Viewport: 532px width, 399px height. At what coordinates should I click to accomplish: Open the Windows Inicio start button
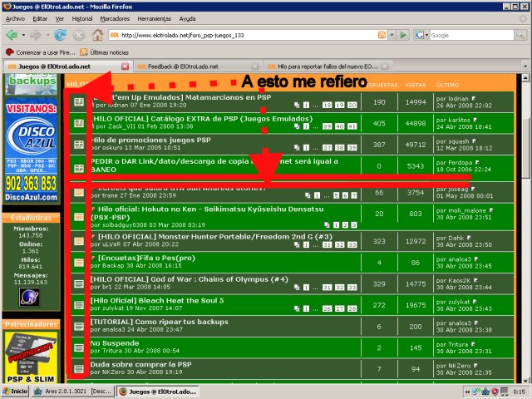[15, 392]
